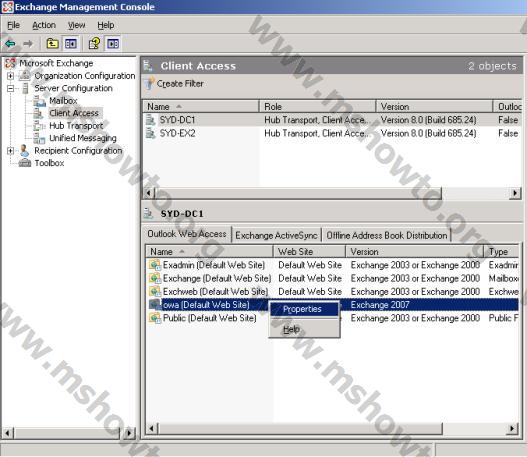Image resolution: width=527 pixels, height=457 pixels.
Task: Open the Action menu
Action: click(x=44, y=25)
